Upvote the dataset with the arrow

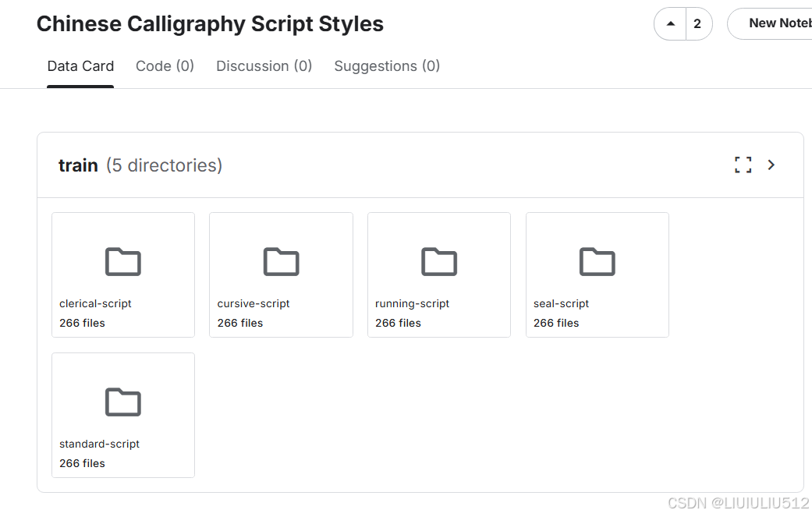[x=671, y=23]
